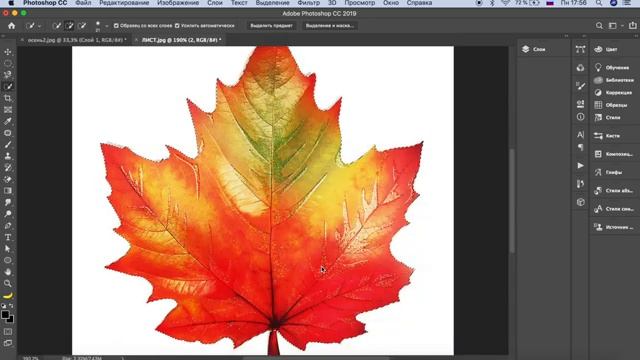Open the Фильтр menu
The image size is (640, 360).
coord(309,3)
